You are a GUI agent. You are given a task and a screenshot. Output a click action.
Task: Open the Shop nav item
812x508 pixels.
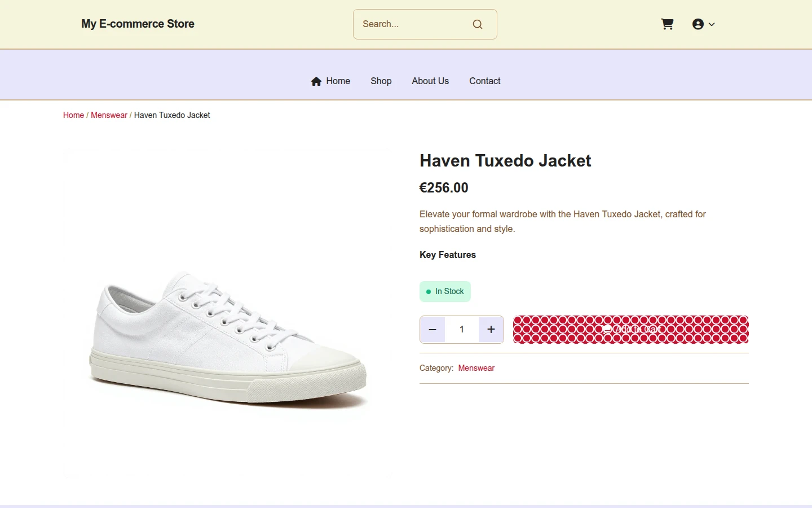point(381,81)
